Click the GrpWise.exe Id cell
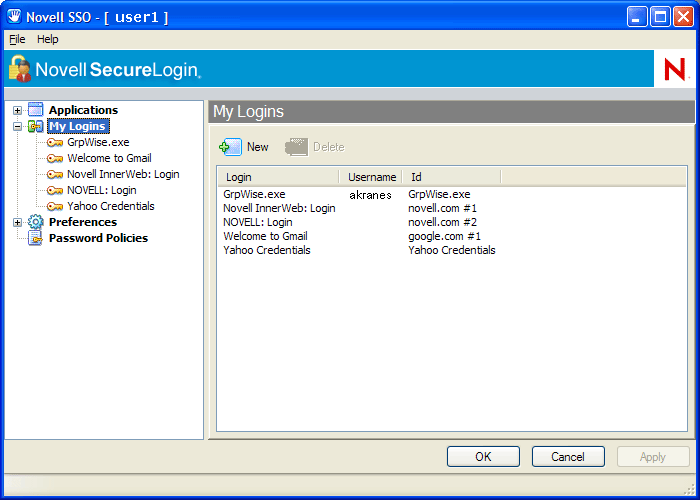Screen dimensions: 700x500 [x=439, y=194]
